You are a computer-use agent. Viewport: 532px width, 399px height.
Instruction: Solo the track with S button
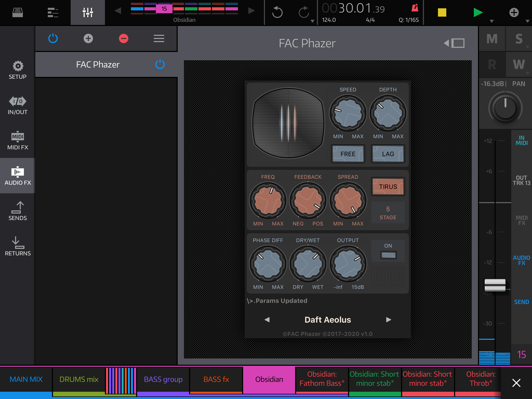click(x=519, y=39)
